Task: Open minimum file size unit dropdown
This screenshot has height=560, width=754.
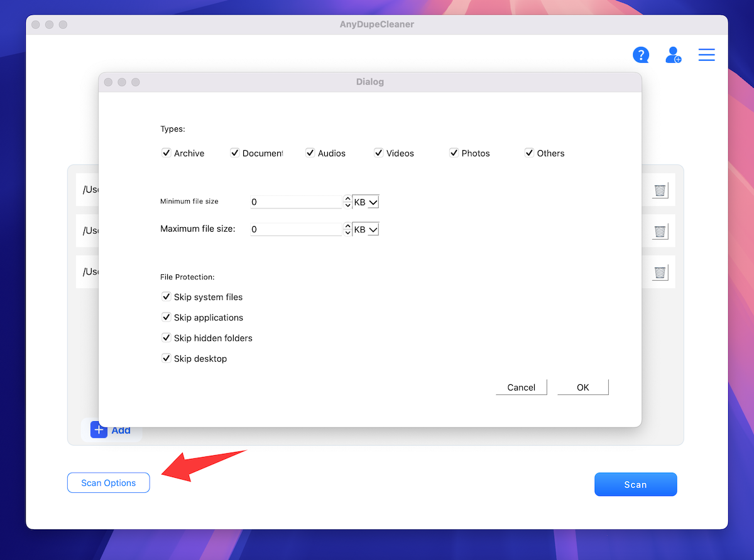Action: (366, 202)
